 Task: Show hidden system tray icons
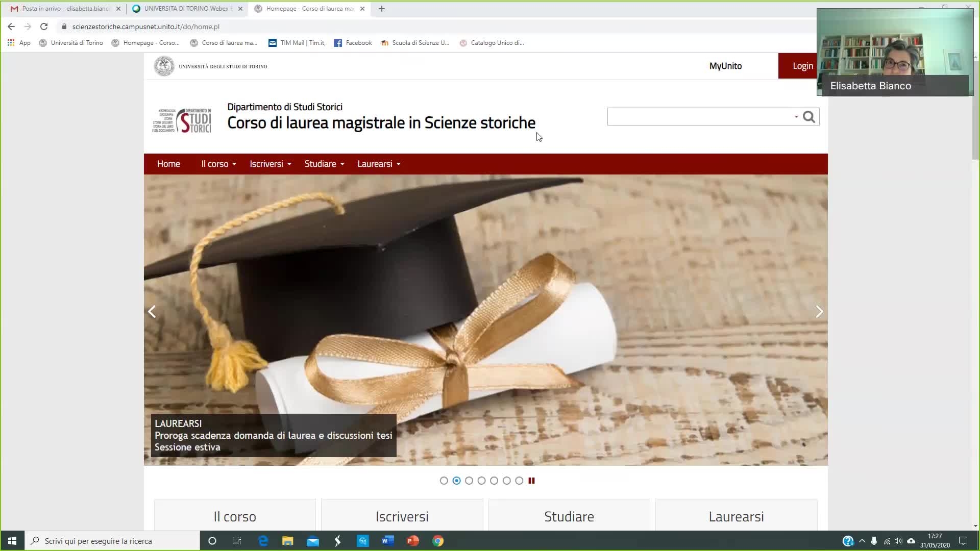click(x=862, y=541)
